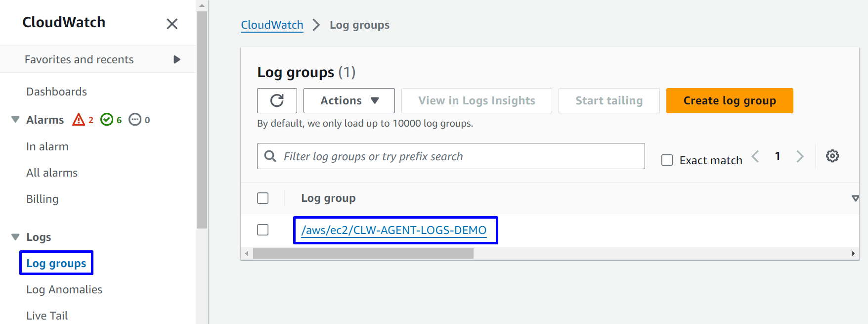Viewport: 868px width, 324px height.
Task: Focus the filter log groups search field
Action: click(460, 156)
